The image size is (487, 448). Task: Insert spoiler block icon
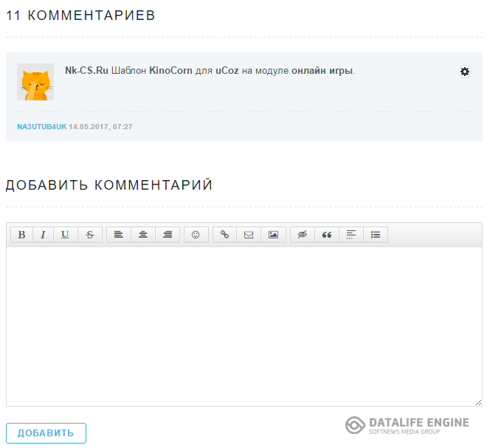(351, 235)
